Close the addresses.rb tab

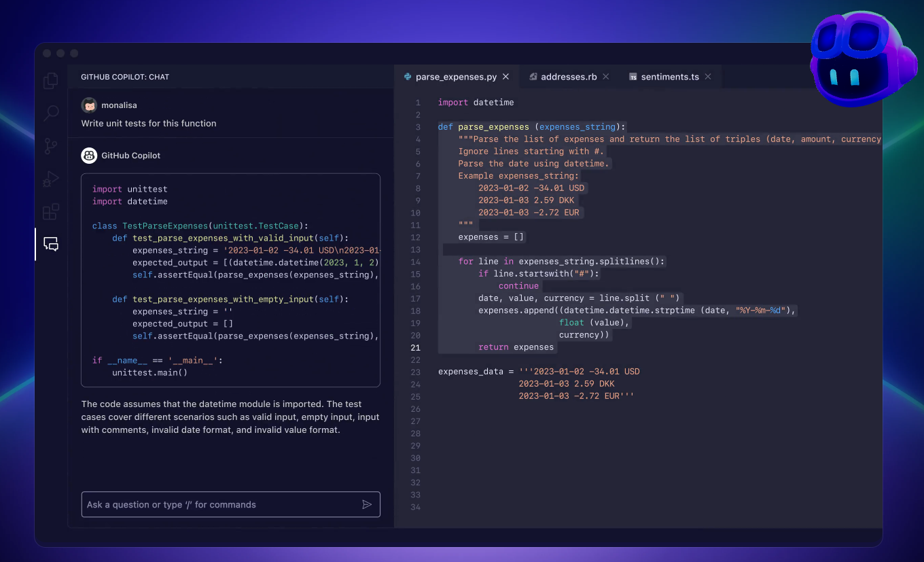coord(606,77)
